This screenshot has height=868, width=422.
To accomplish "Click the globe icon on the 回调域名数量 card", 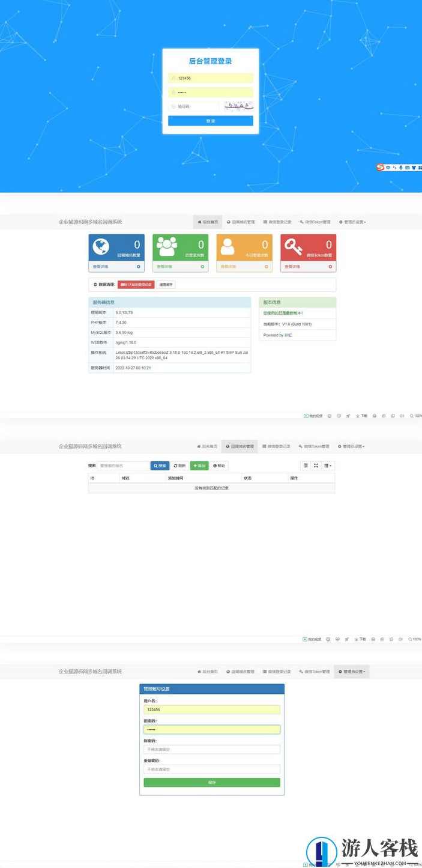I will point(100,247).
